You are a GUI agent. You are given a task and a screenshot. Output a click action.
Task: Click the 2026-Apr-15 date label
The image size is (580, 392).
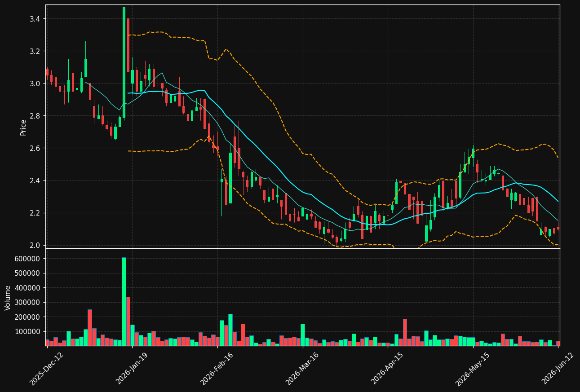pyautogui.click(x=387, y=369)
